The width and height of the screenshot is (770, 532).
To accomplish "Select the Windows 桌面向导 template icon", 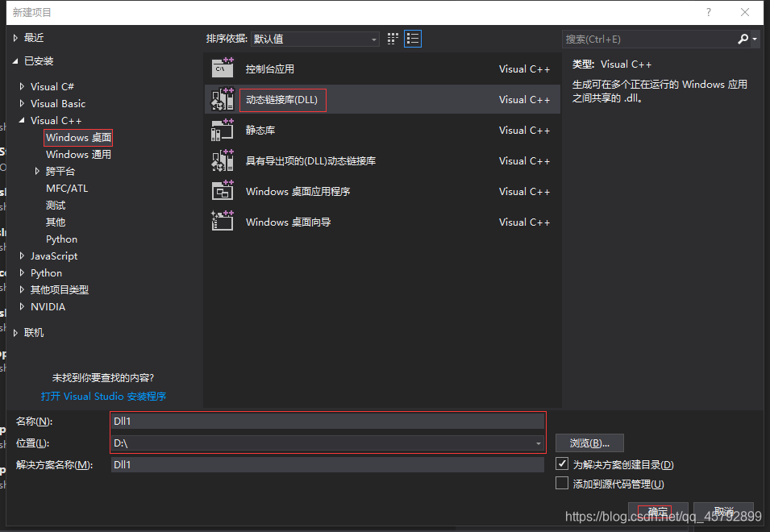I will pos(223,222).
